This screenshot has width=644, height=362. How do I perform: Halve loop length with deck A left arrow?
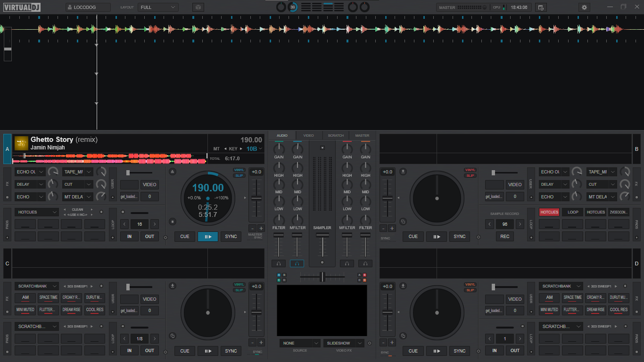(x=124, y=224)
